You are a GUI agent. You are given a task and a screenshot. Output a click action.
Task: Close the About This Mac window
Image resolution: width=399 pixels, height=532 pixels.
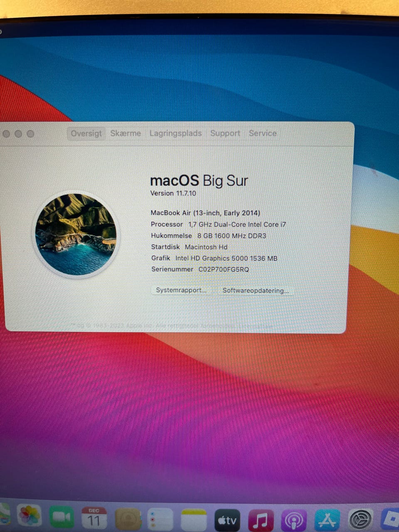point(6,134)
